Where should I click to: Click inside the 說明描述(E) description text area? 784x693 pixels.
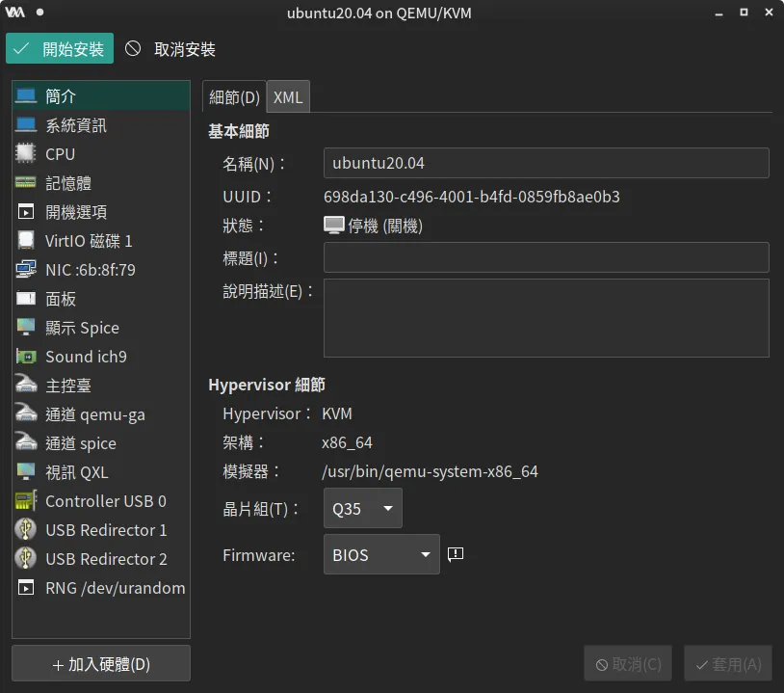(545, 318)
